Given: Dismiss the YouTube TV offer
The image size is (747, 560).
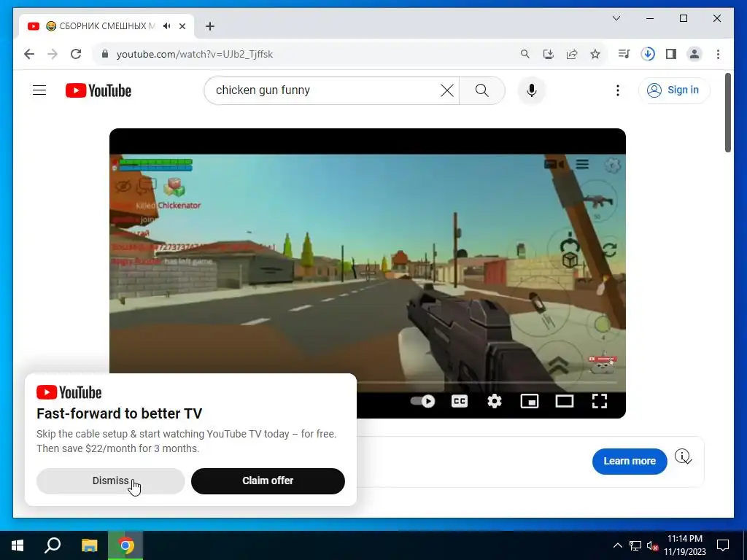Looking at the screenshot, I should (111, 481).
